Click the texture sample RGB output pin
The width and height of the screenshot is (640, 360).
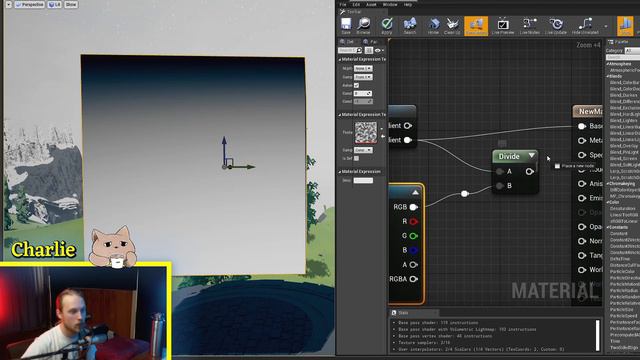pos(413,207)
